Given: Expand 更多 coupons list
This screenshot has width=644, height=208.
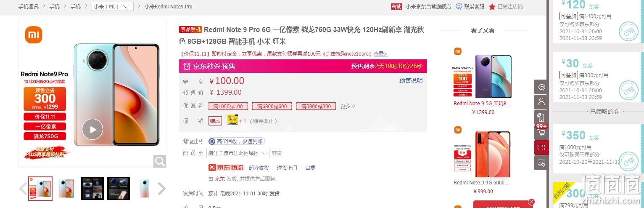Looking at the screenshot, I should [x=348, y=106].
